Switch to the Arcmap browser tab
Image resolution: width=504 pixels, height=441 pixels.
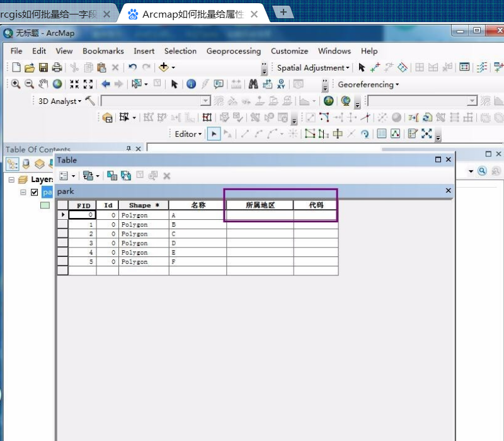pyautogui.click(x=193, y=14)
